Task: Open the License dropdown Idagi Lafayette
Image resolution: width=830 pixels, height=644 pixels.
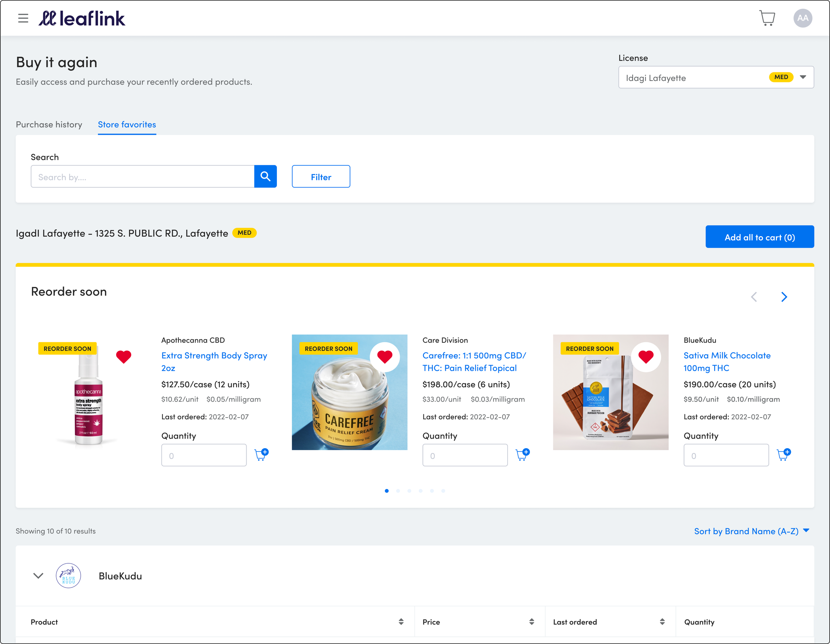Action: click(x=715, y=77)
